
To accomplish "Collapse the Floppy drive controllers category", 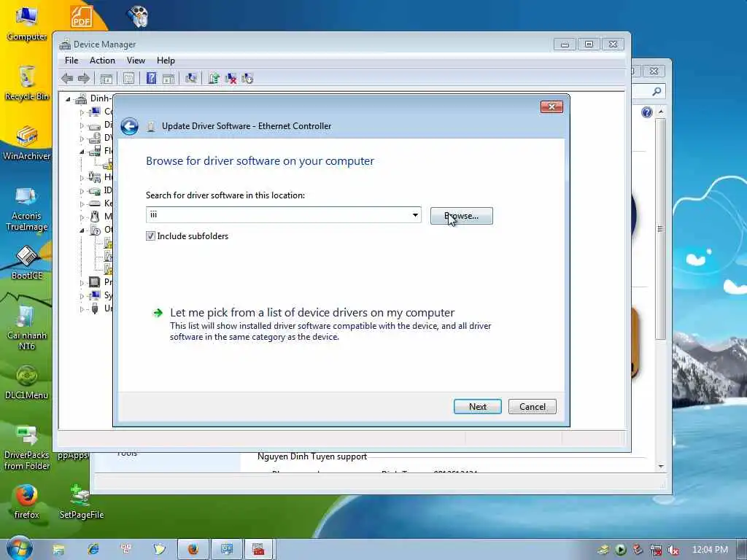I will [x=82, y=152].
